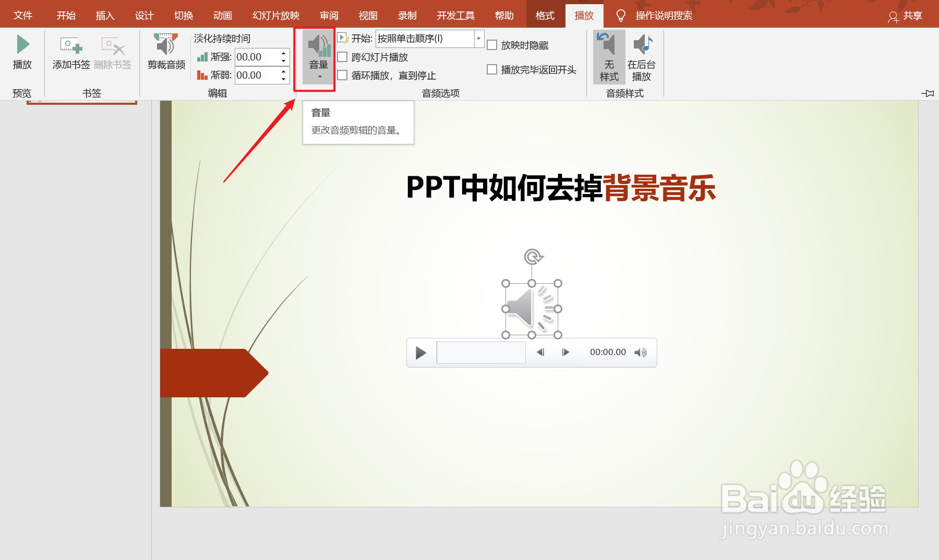Play audio in the slide player bar

(x=421, y=353)
